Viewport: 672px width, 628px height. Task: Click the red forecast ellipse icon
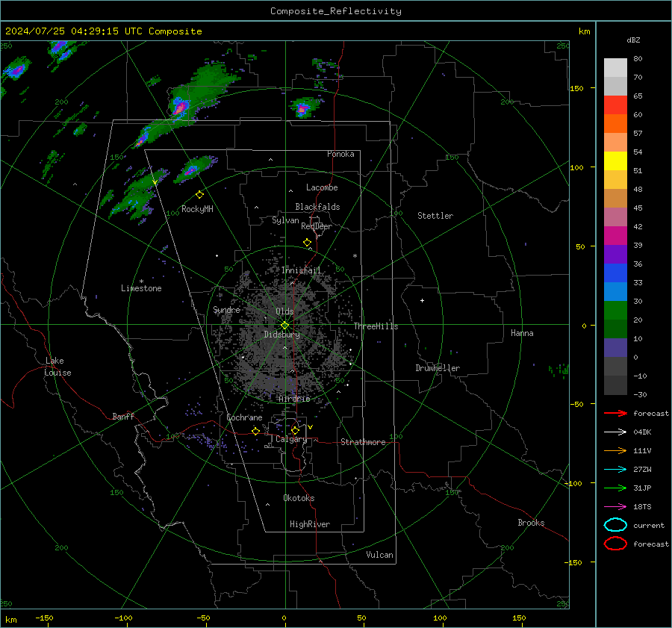pos(615,544)
